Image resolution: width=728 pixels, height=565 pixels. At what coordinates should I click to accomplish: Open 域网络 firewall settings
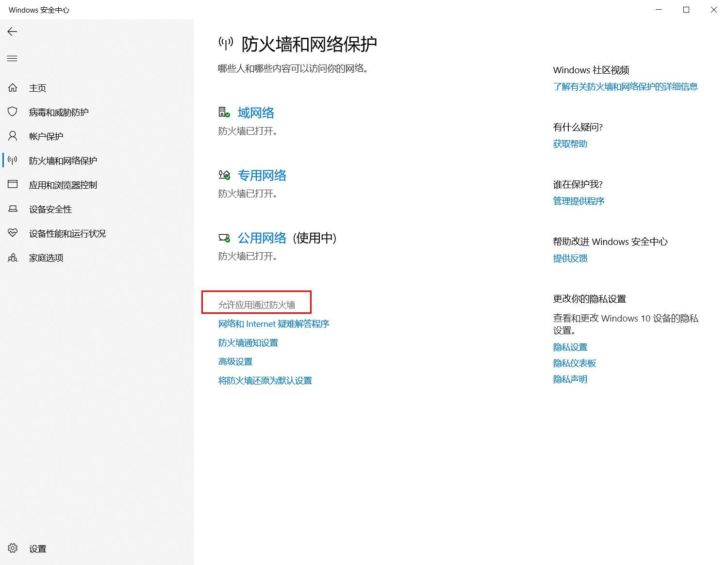tap(256, 113)
